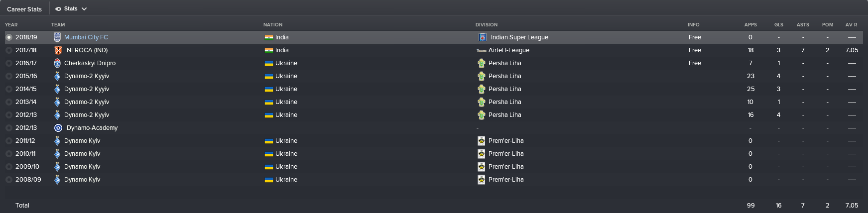Open the Stats view dropdown

tap(71, 9)
